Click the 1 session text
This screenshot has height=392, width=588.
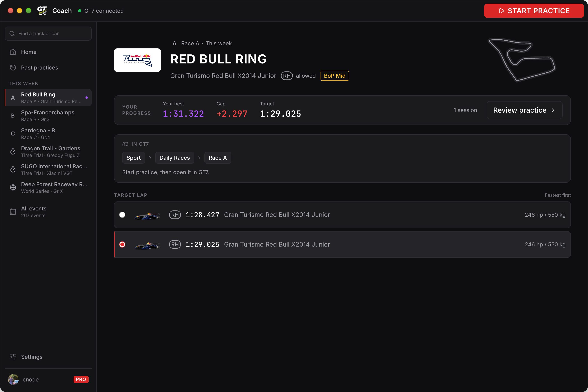(x=465, y=110)
